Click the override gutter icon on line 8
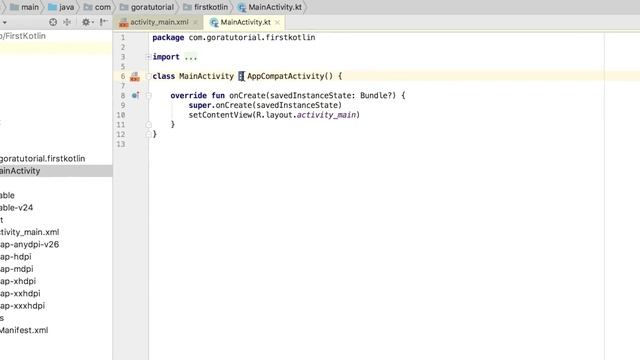 [136, 96]
